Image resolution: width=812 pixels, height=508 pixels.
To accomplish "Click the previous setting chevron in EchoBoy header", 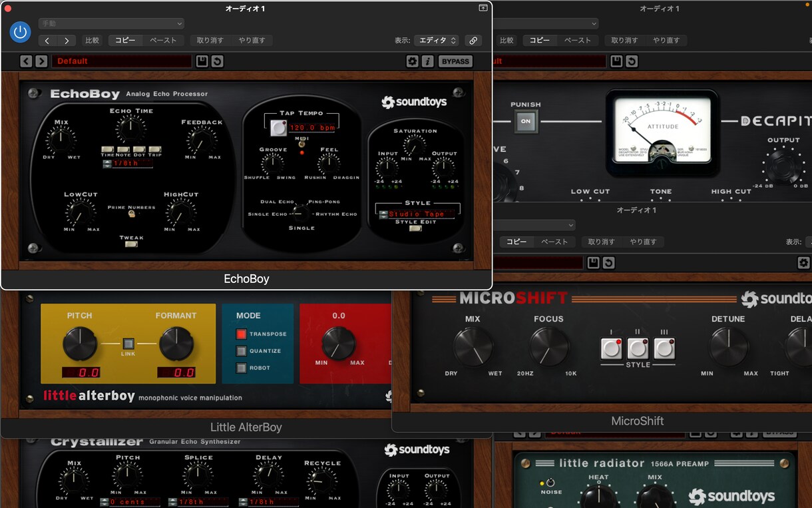I will pos(47,41).
